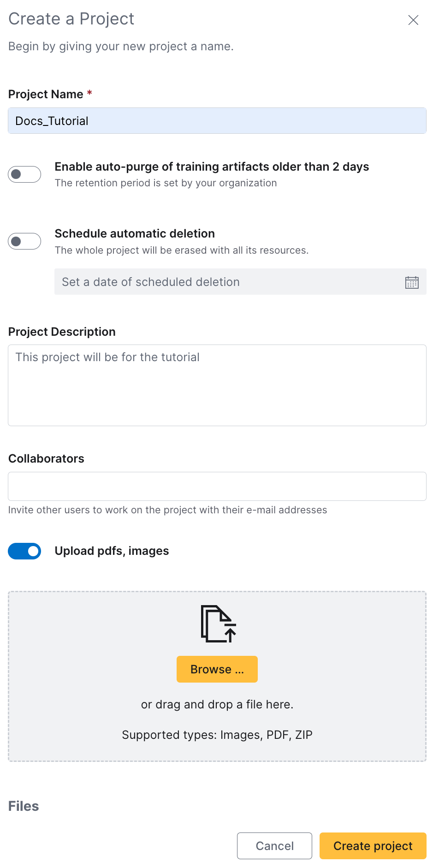Viewport: 439px width, 868px height.
Task: Enable Schedule automatic deletion
Action: point(24,241)
